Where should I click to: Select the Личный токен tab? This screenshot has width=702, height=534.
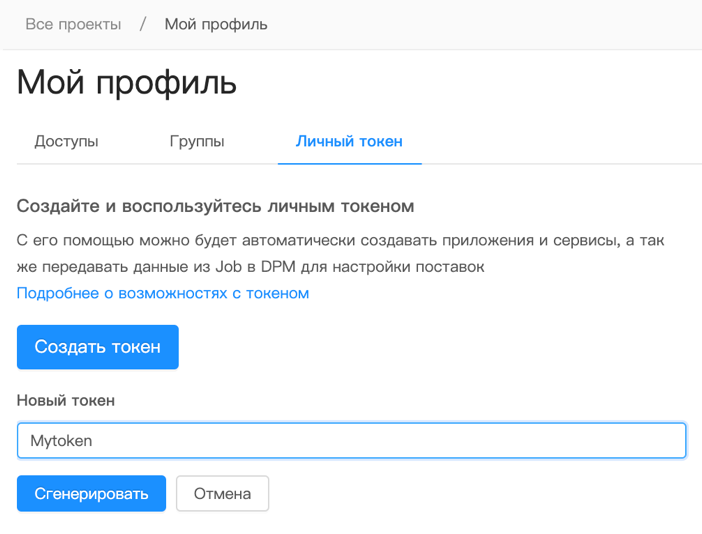pos(349,141)
